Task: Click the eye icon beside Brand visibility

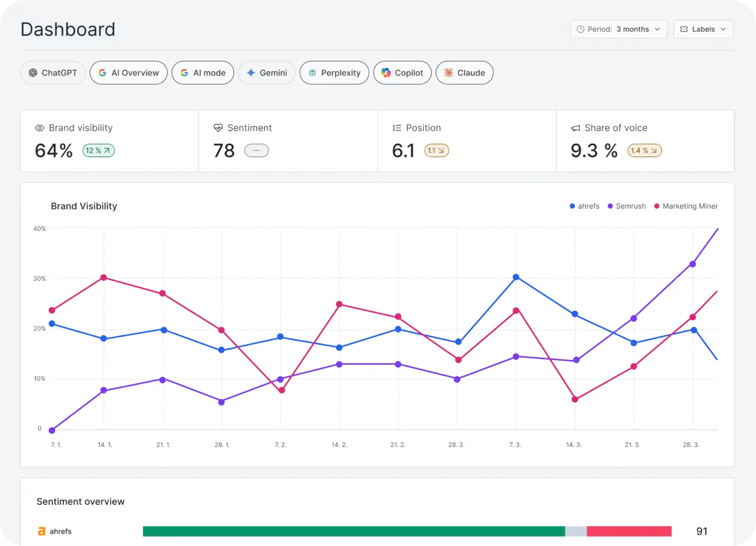Action: [x=40, y=127]
